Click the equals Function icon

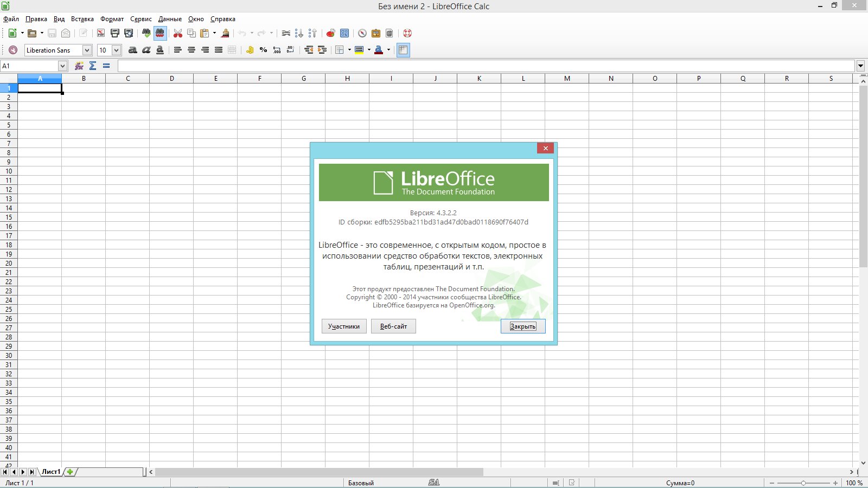(x=106, y=66)
